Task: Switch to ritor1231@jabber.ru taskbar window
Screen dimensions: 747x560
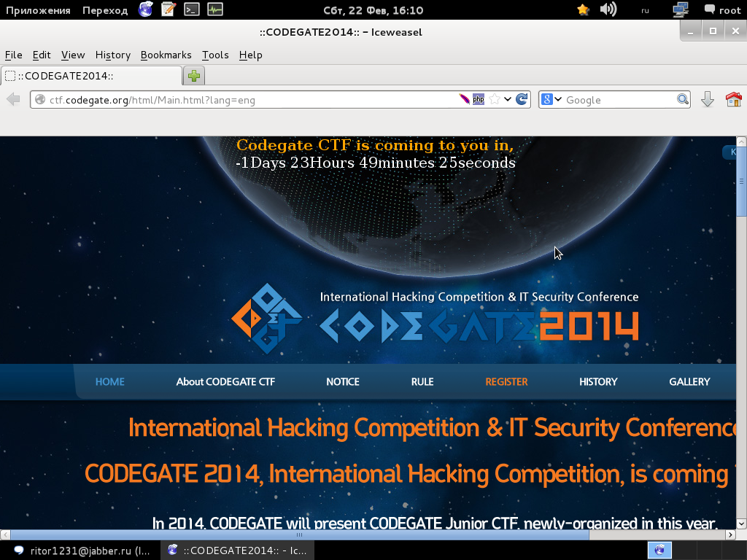Action: click(x=81, y=551)
